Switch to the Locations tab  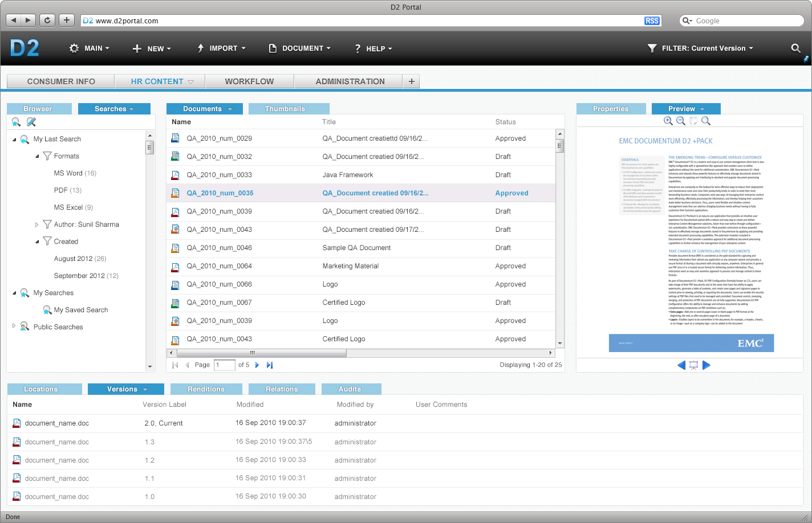point(44,389)
